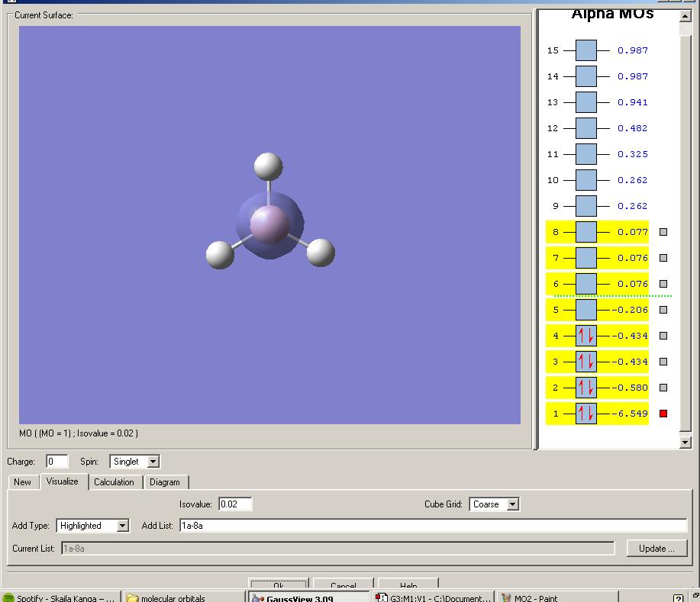Click into the Isovalue input field
700x602 pixels.
point(235,504)
